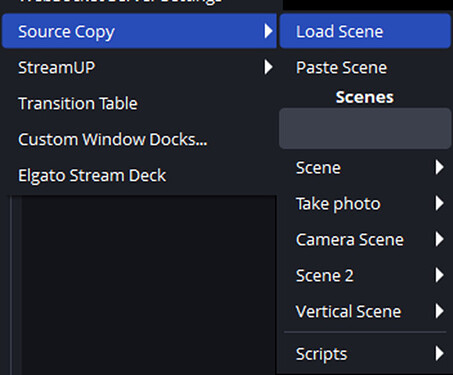Expand the Take photo arrow
Screen dimensions: 453x375
[x=439, y=203]
